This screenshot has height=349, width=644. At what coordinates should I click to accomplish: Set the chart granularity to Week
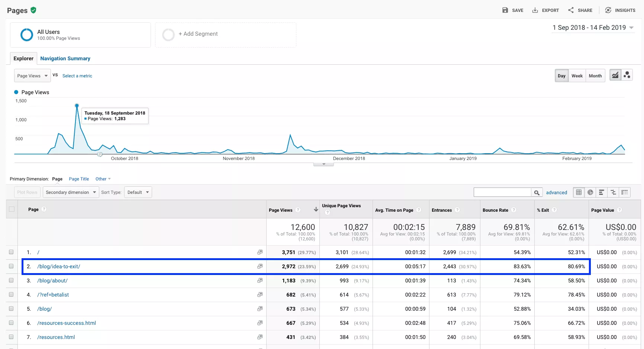click(577, 76)
